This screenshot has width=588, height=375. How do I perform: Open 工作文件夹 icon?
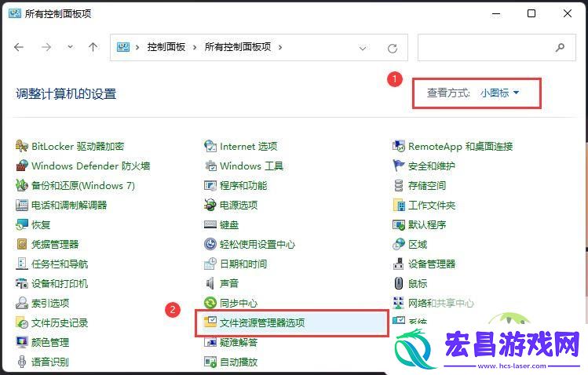pos(399,205)
